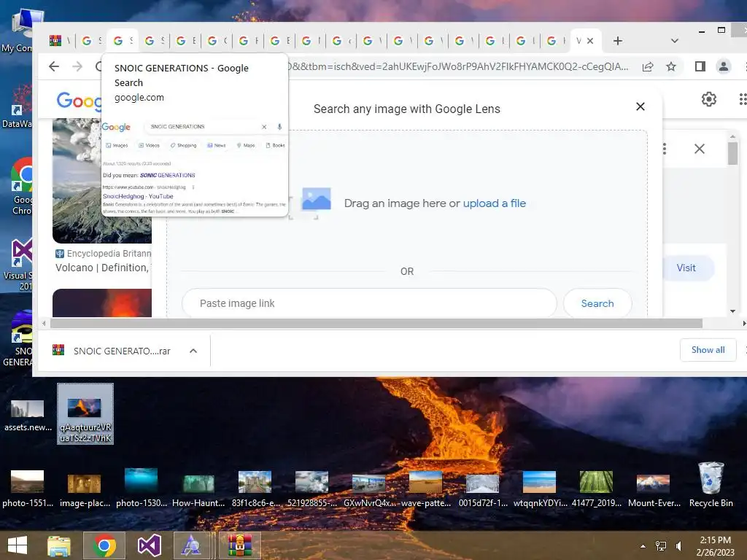
Task: Expand the SNOIC GENERATO rar download options
Action: point(193,351)
